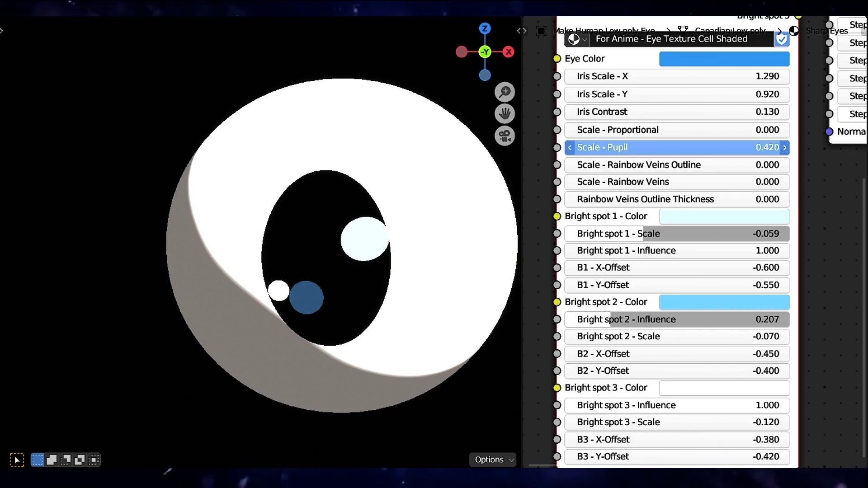The height and width of the screenshot is (488, 868).
Task: Click the green -Y axis gizmo handle
Action: pyautogui.click(x=485, y=52)
